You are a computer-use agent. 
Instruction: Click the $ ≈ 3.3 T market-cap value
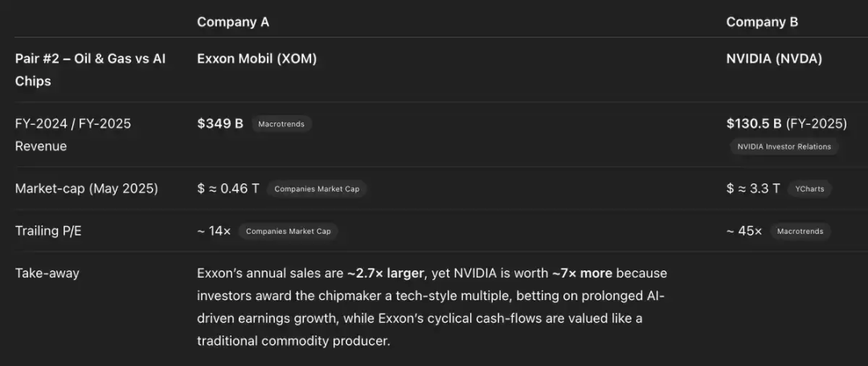click(x=753, y=188)
